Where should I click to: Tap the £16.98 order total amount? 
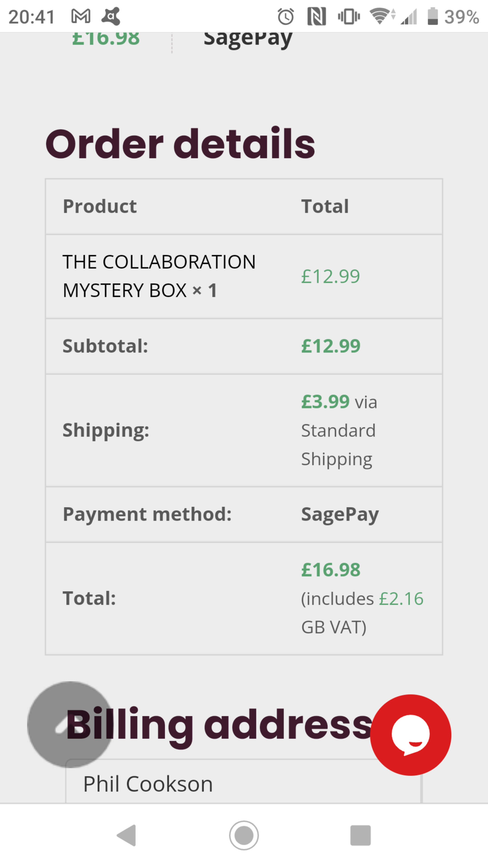tap(331, 570)
